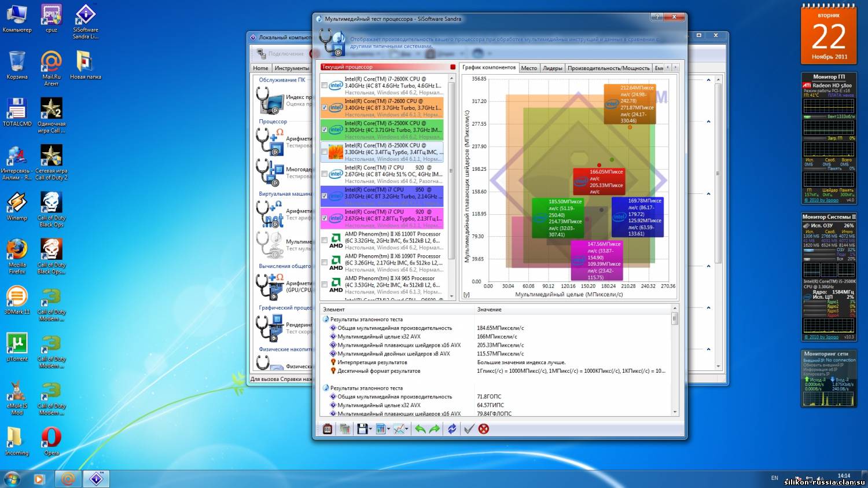Check the Core i7-2600K 4.6GHz checkbox

pyautogui.click(x=324, y=85)
